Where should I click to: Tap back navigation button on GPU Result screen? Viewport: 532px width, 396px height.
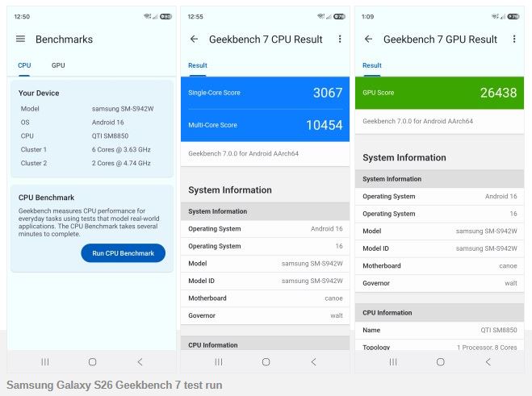[x=488, y=362]
